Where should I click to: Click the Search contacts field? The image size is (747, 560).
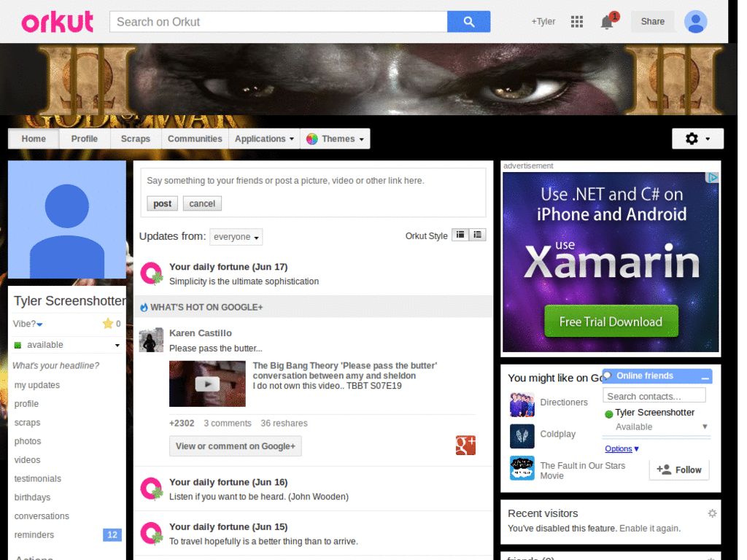[x=654, y=396]
